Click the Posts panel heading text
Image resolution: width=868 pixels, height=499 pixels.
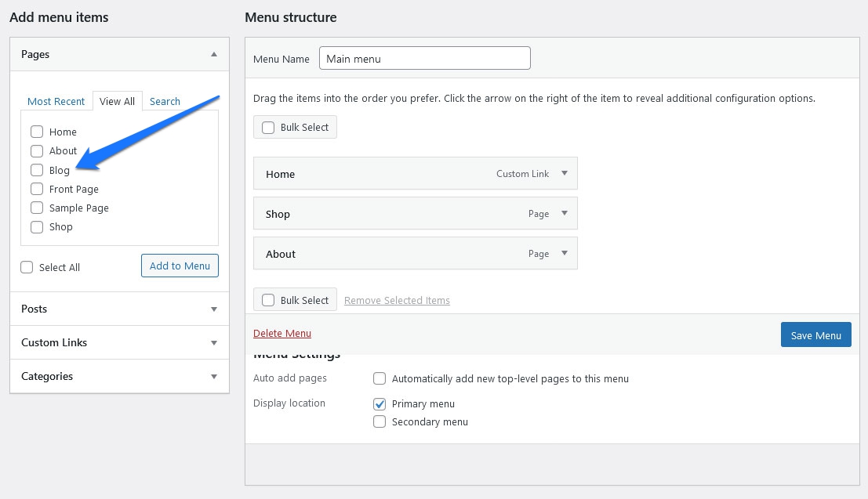35,309
